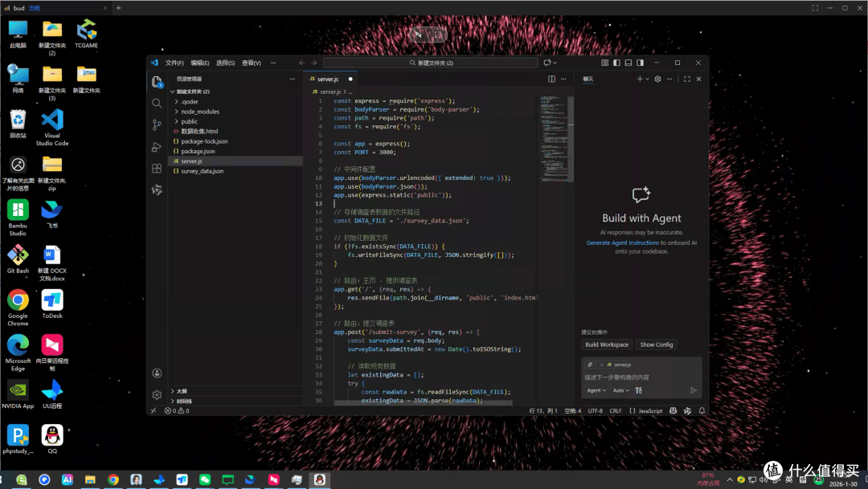Open the Extensions view
Viewport: 868px width, 489px height.
tap(157, 169)
